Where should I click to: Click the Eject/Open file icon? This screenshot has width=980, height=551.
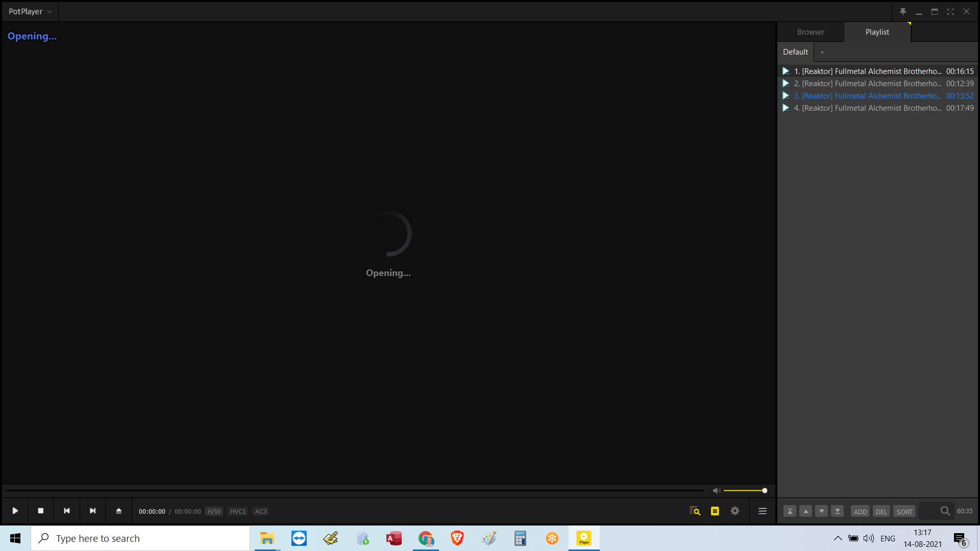point(119,511)
